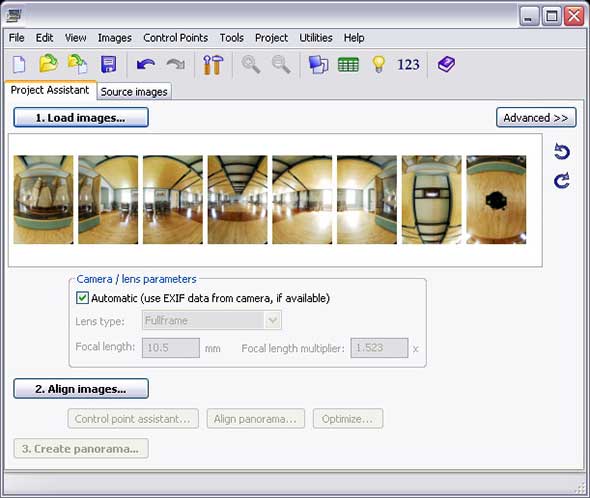Rotate images clockwise with lower blue arrow
Image resolution: width=590 pixels, height=498 pixels.
pos(562,181)
